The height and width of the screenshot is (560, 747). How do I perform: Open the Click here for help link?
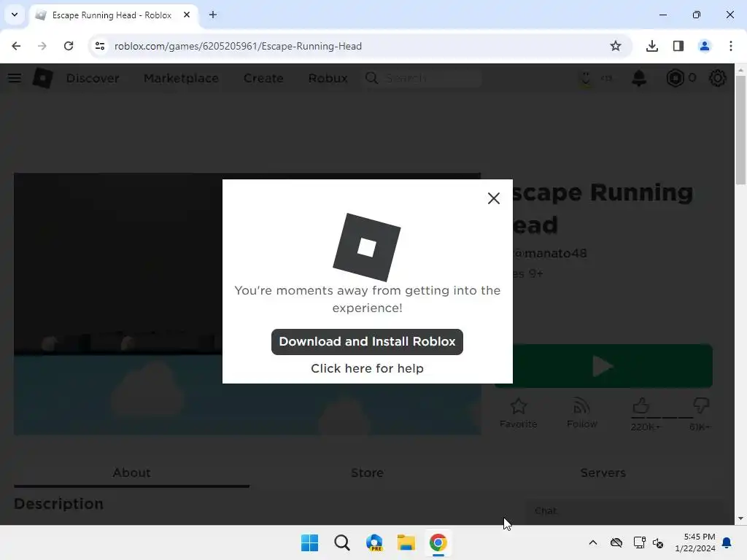(x=367, y=368)
